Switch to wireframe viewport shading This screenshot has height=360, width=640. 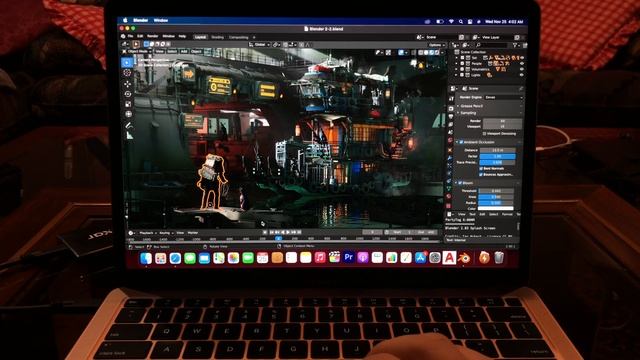[421, 53]
